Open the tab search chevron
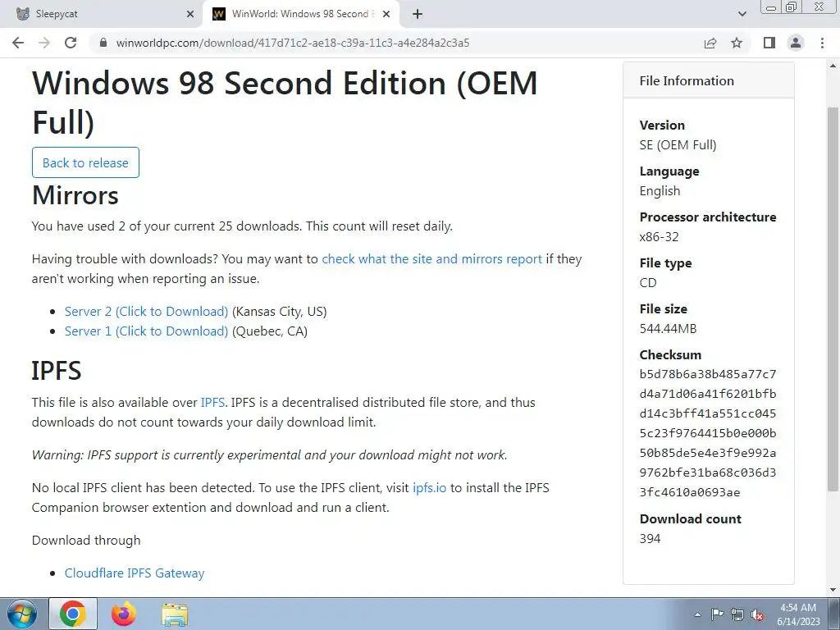This screenshot has height=630, width=840. tap(742, 14)
